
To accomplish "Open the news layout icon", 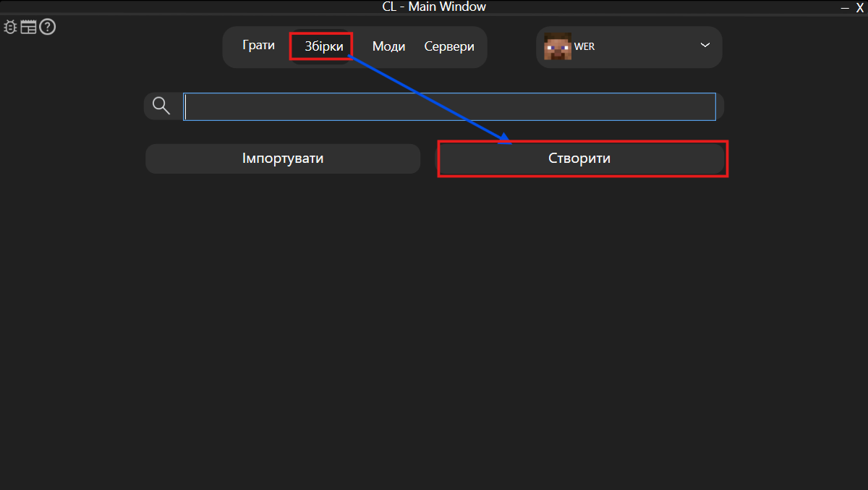I will tap(28, 28).
